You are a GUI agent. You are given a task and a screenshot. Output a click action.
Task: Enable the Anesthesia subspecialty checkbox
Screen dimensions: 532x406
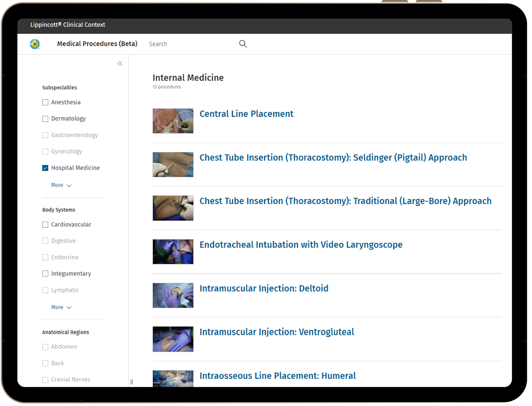pos(45,103)
